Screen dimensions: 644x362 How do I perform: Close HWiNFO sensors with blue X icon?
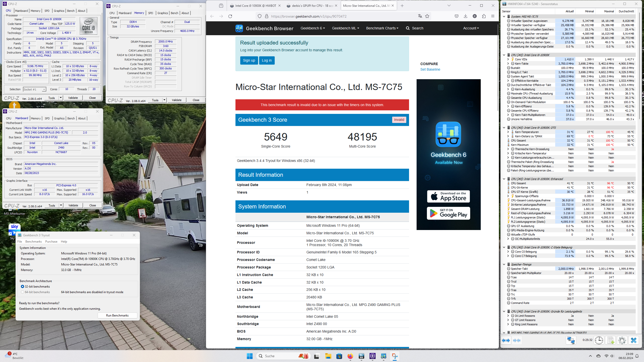click(634, 340)
